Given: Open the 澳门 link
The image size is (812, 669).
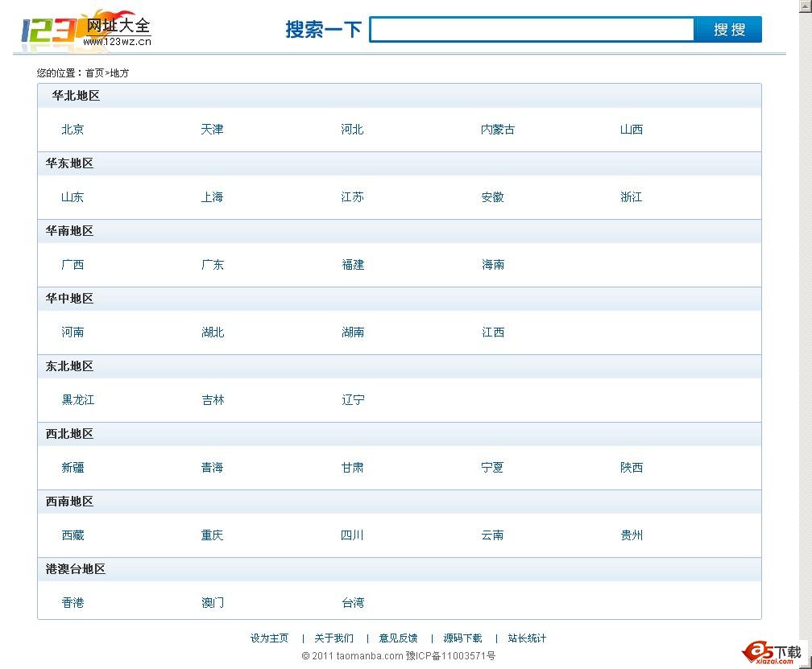Looking at the screenshot, I should click(213, 603).
